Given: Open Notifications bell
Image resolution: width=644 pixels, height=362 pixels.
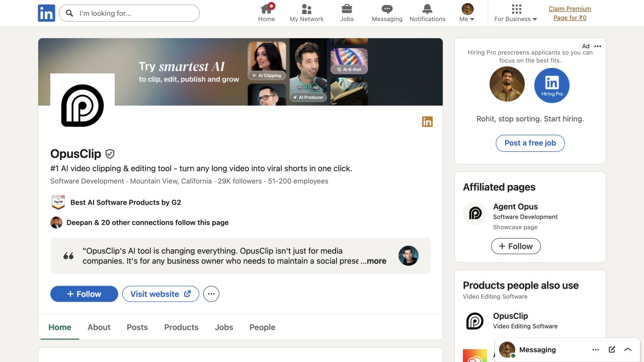Looking at the screenshot, I should click(x=427, y=13).
